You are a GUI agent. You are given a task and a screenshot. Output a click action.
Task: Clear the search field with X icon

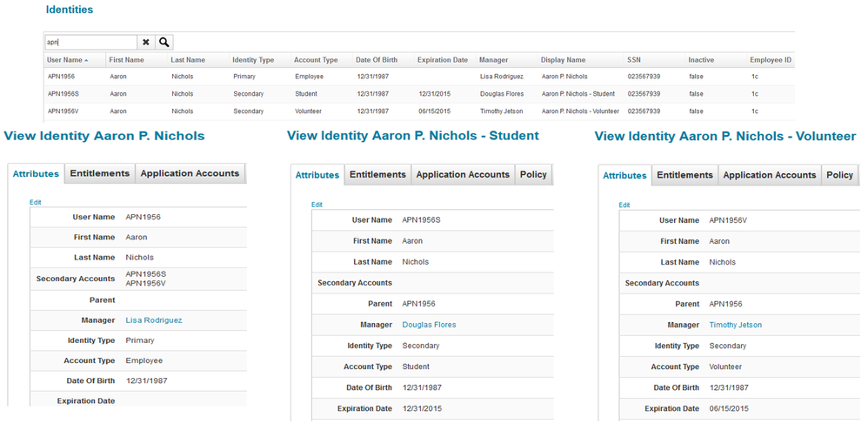(146, 42)
